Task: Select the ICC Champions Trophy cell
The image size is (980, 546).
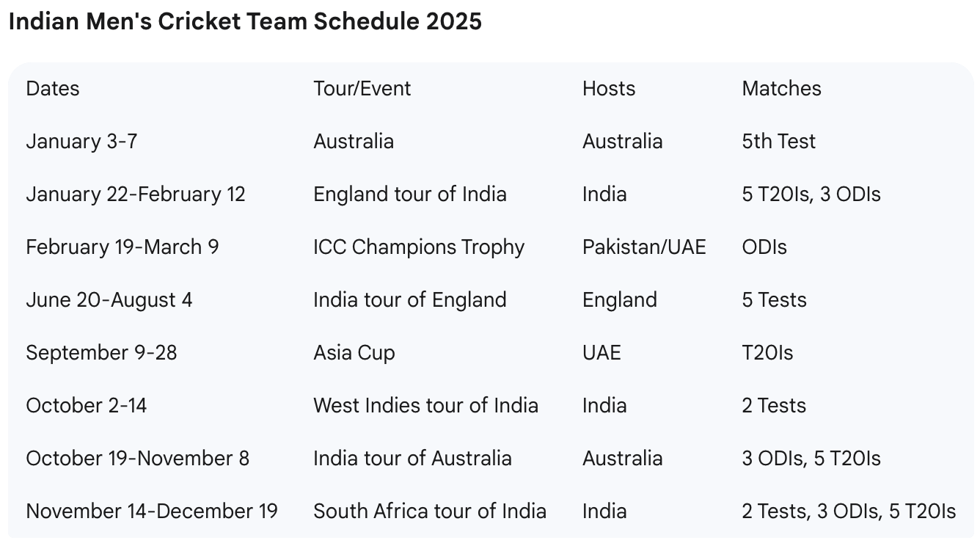Action: point(419,247)
